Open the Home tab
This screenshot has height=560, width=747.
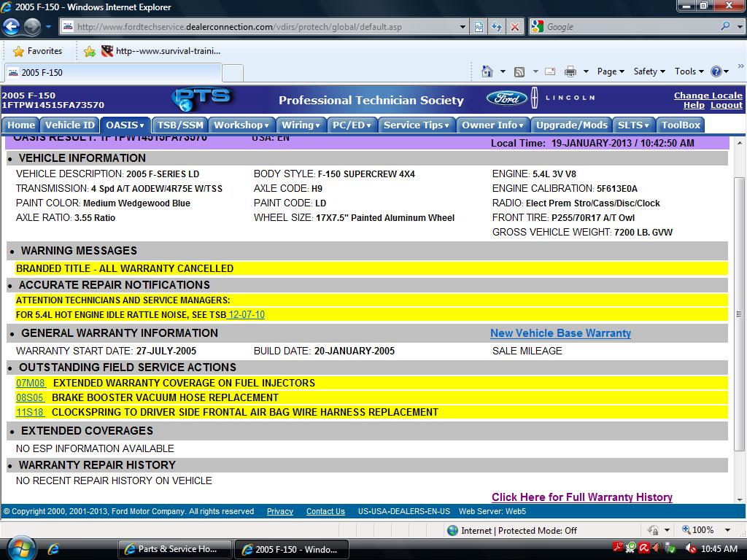pos(21,125)
